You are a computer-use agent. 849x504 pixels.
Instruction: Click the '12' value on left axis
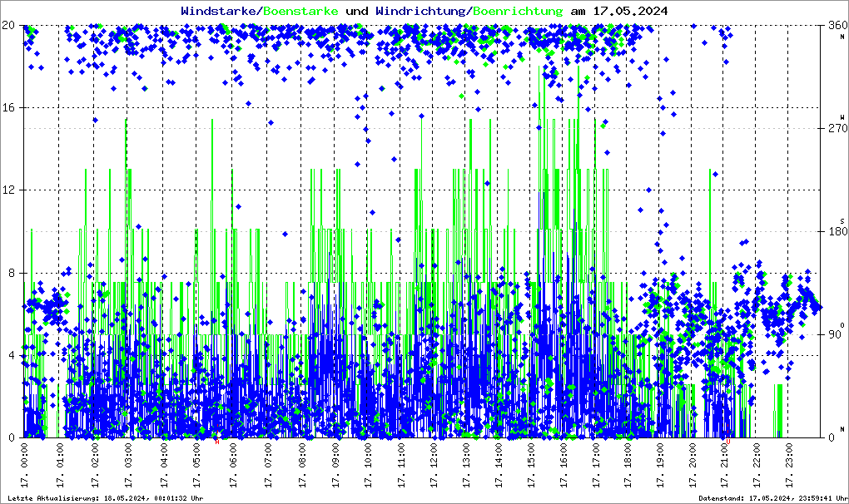tap(9, 190)
